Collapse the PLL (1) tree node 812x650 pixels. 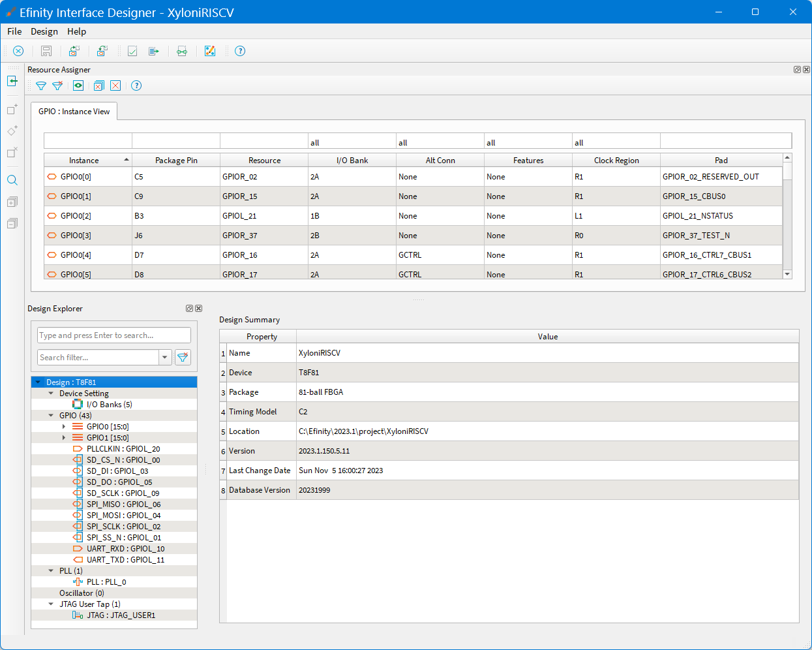[x=52, y=571]
